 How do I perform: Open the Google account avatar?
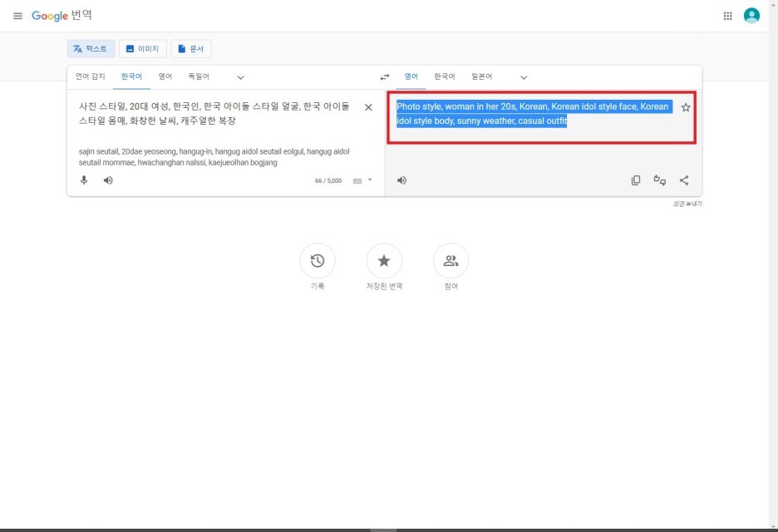click(751, 16)
